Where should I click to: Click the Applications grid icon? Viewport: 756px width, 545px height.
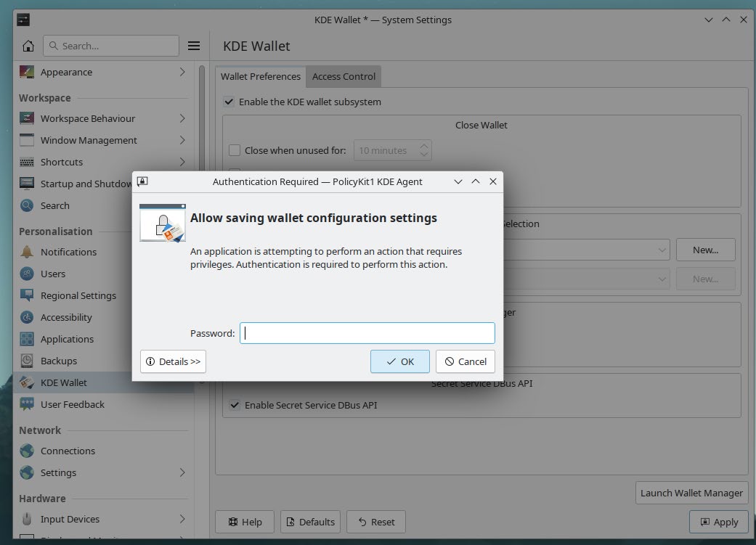pyautogui.click(x=27, y=339)
